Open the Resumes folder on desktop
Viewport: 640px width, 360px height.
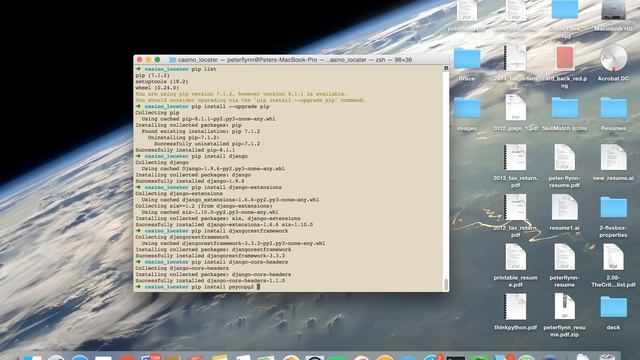click(x=613, y=108)
